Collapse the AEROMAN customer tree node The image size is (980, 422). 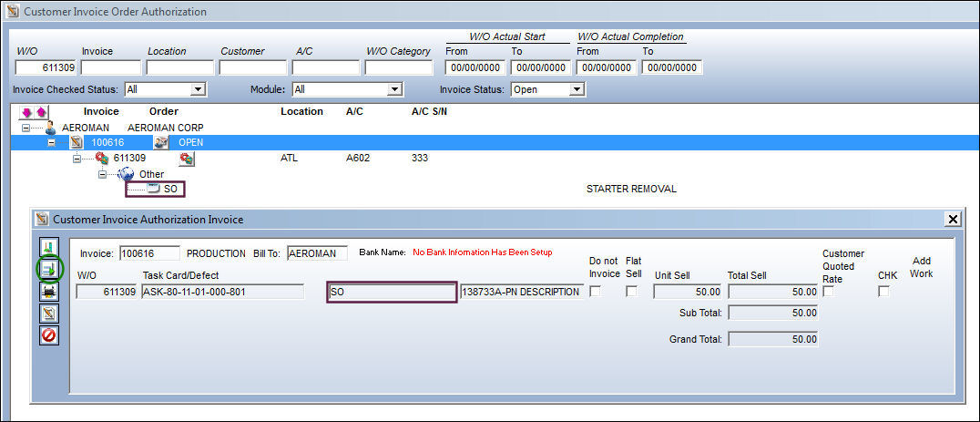click(x=25, y=129)
